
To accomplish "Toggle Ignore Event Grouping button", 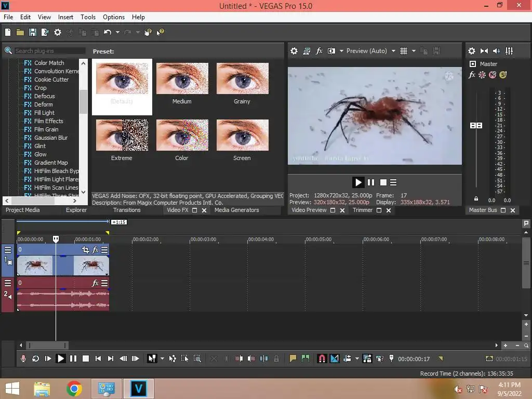I will tap(379, 358).
